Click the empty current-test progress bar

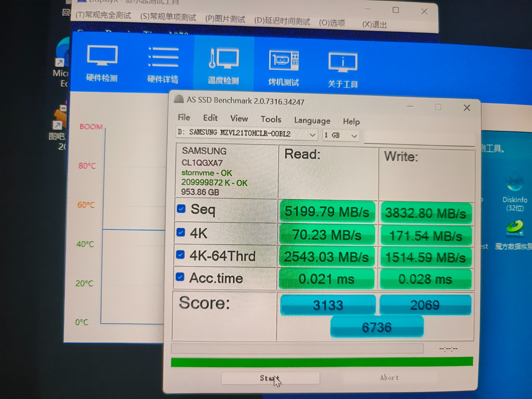tap(297, 348)
